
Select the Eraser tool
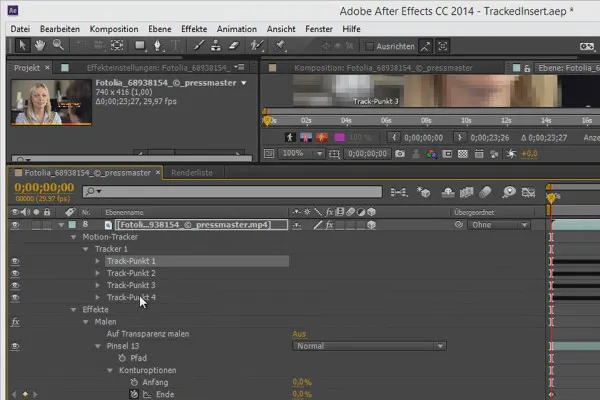coord(234,46)
